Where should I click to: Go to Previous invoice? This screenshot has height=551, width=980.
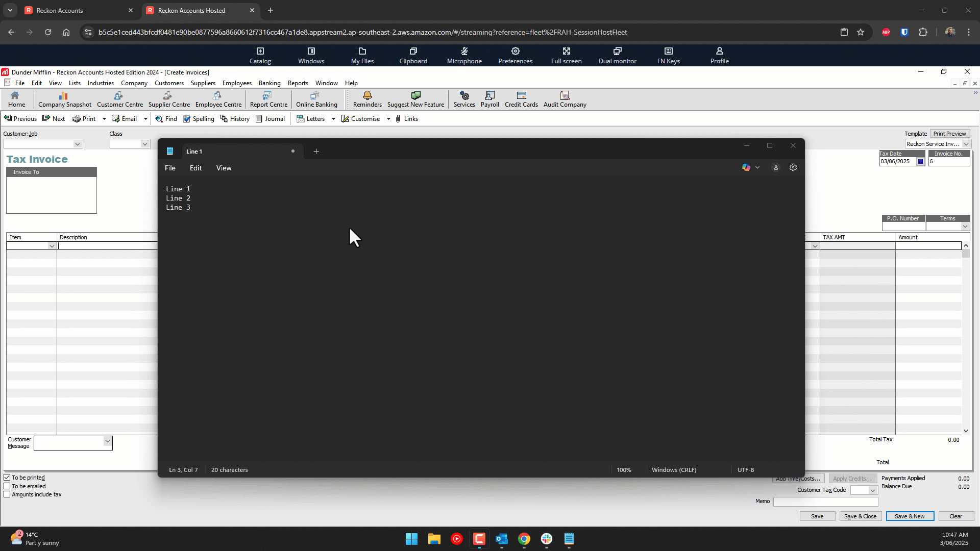20,119
